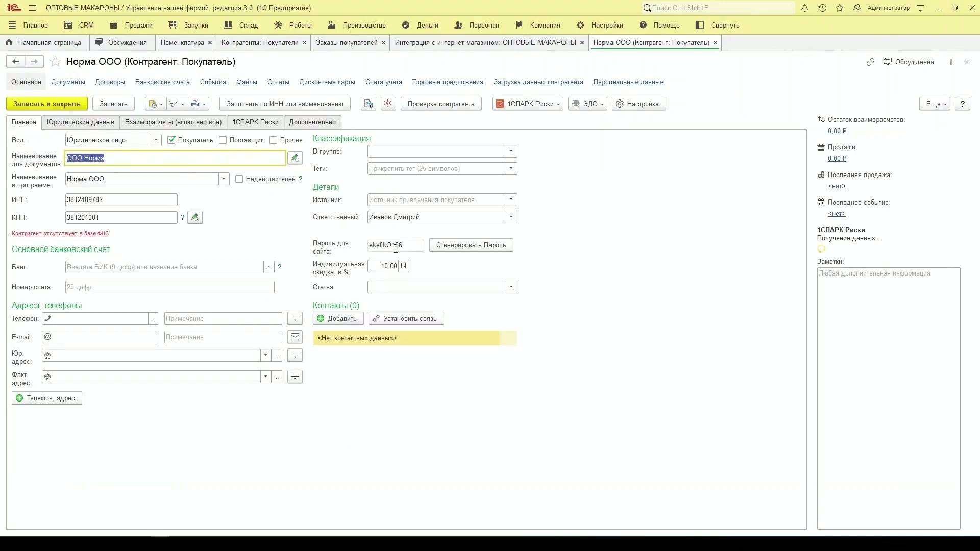Click edit icon next to Наименование для документов
Screen dimensions: 980x551
[295, 158]
